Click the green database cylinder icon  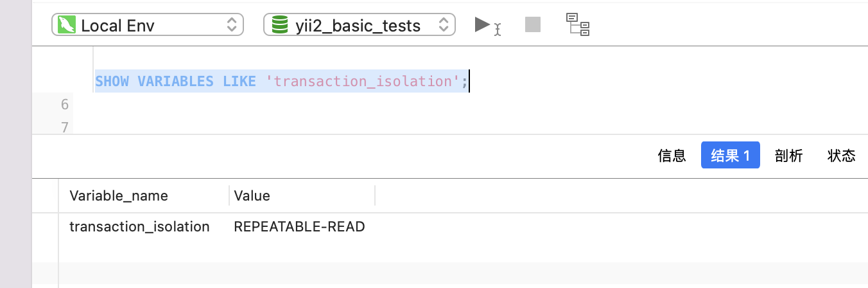pyautogui.click(x=280, y=25)
